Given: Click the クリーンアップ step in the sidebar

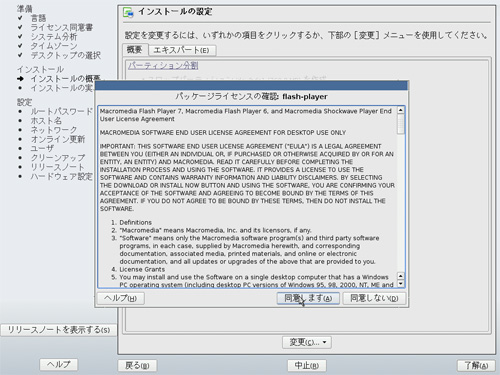Looking at the screenshot, I should point(58,158).
